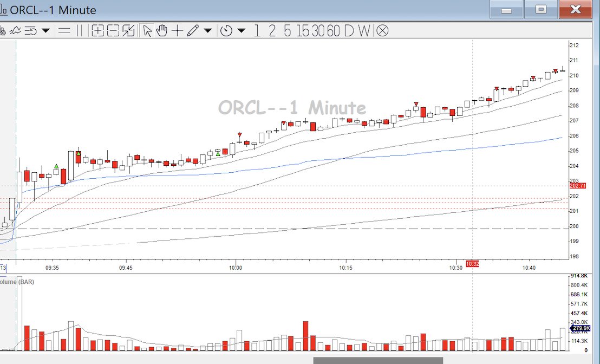Click the 212 price axis label
600x364 pixels.
coord(574,45)
